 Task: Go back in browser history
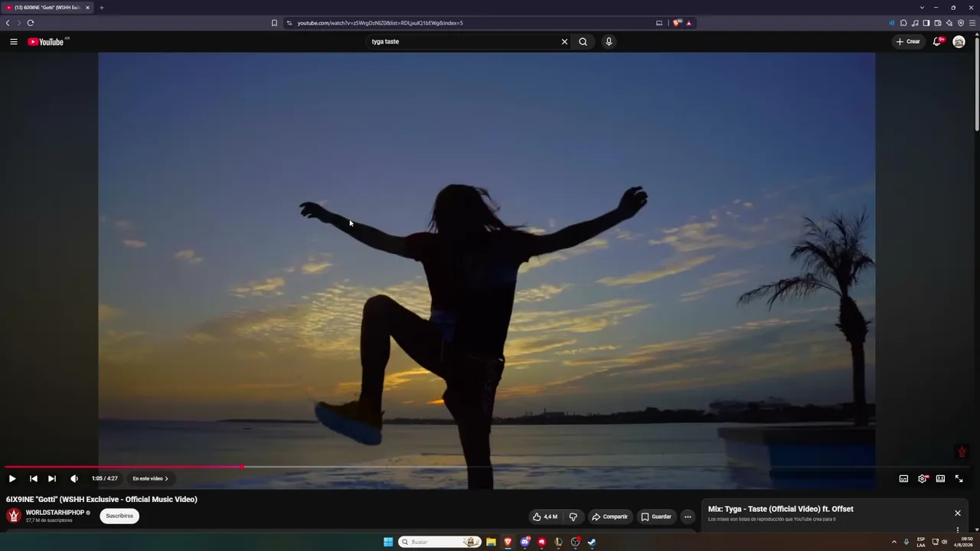(8, 23)
